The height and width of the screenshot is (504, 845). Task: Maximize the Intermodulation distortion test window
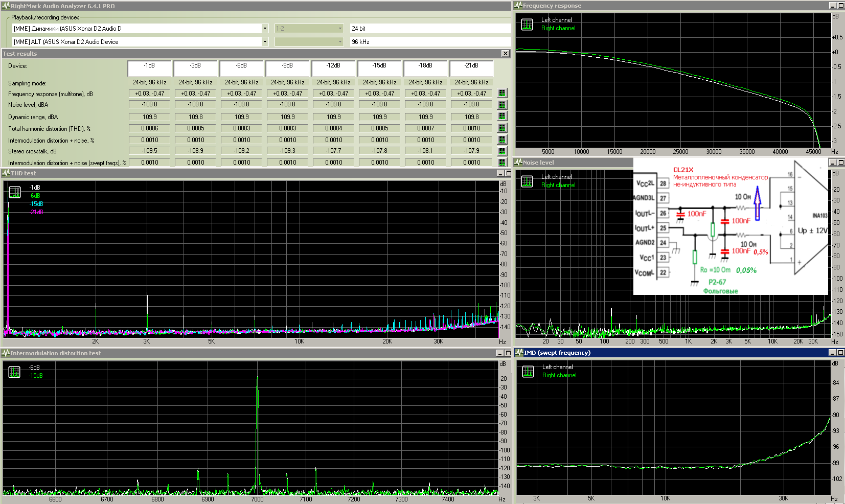pos(508,353)
